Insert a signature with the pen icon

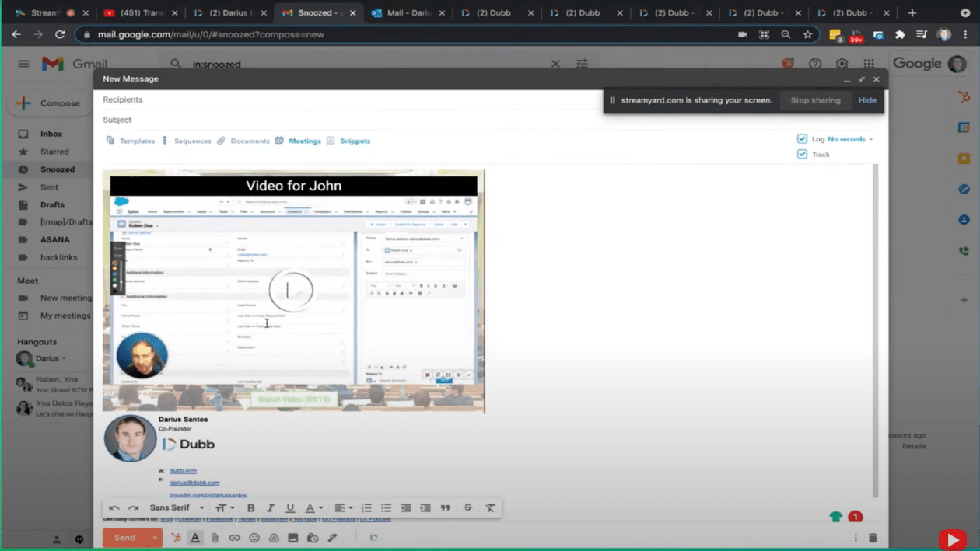(332, 538)
